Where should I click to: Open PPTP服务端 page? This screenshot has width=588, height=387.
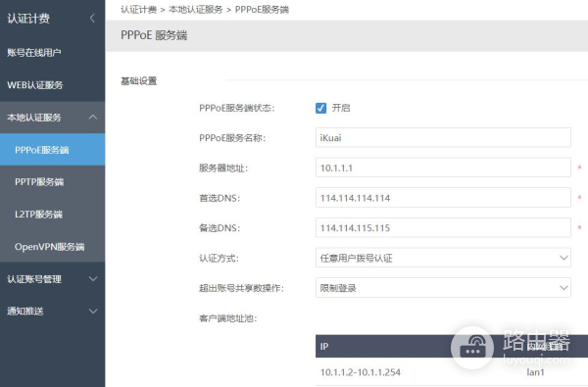53,182
